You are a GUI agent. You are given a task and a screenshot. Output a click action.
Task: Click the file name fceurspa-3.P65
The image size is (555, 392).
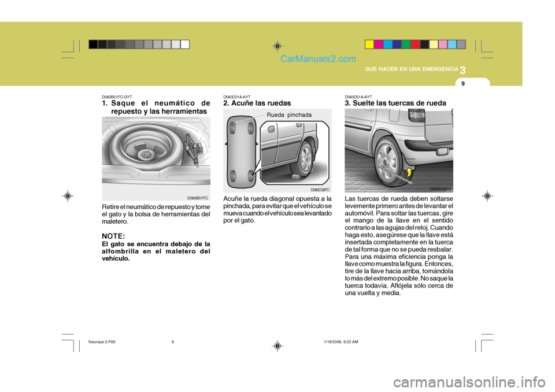coord(102,342)
